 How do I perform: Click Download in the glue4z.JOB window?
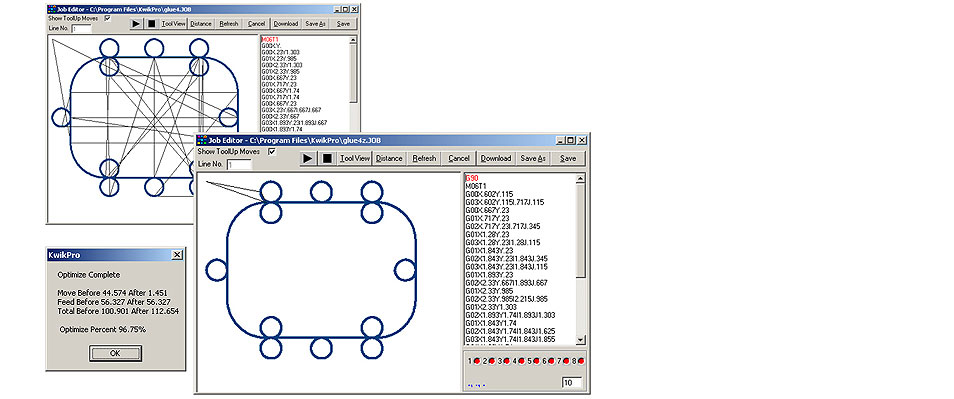click(x=496, y=159)
